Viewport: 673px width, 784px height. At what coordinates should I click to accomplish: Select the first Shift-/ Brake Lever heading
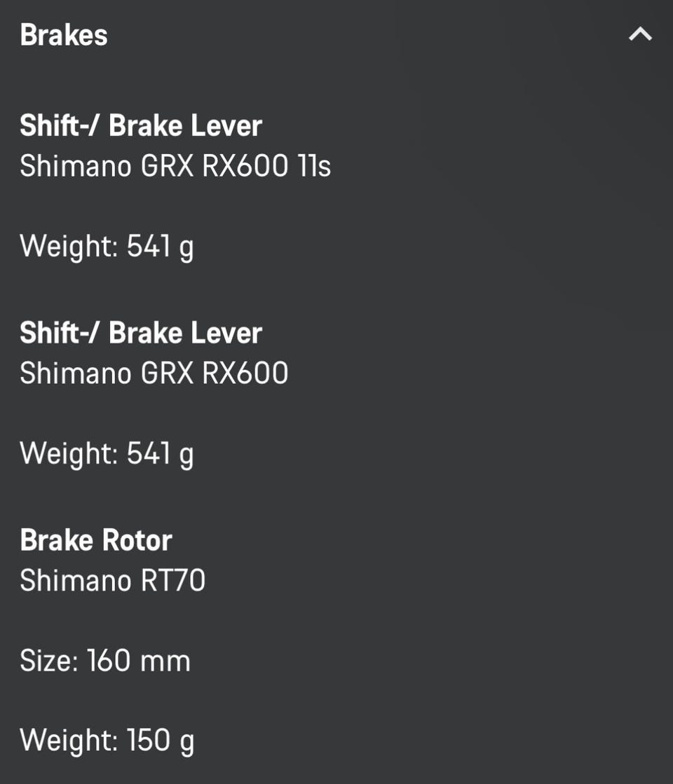[141, 125]
